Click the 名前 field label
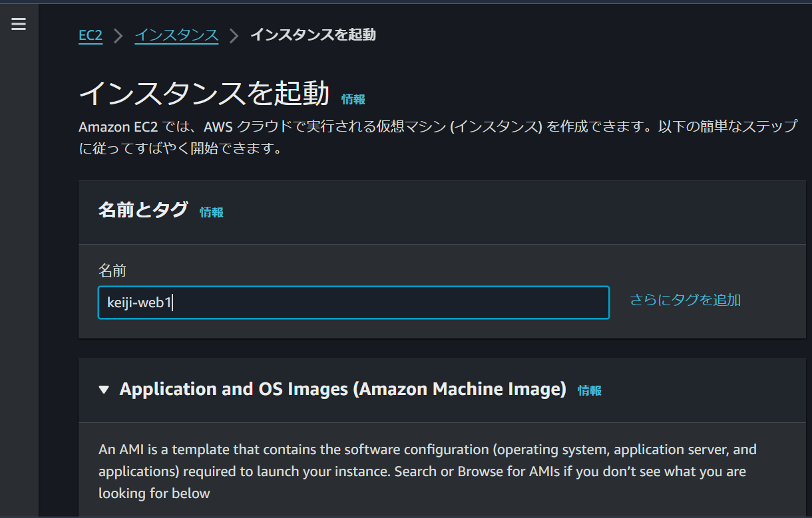This screenshot has height=518, width=812. (x=112, y=270)
